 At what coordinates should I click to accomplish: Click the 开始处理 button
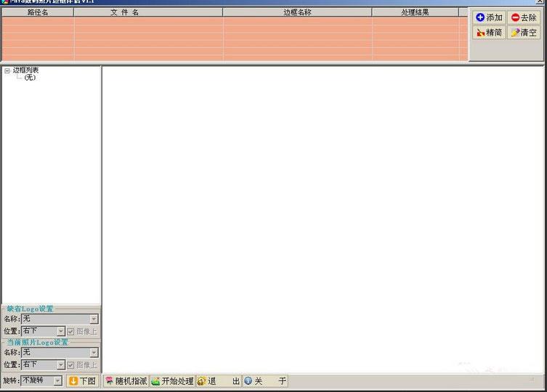pos(172,381)
